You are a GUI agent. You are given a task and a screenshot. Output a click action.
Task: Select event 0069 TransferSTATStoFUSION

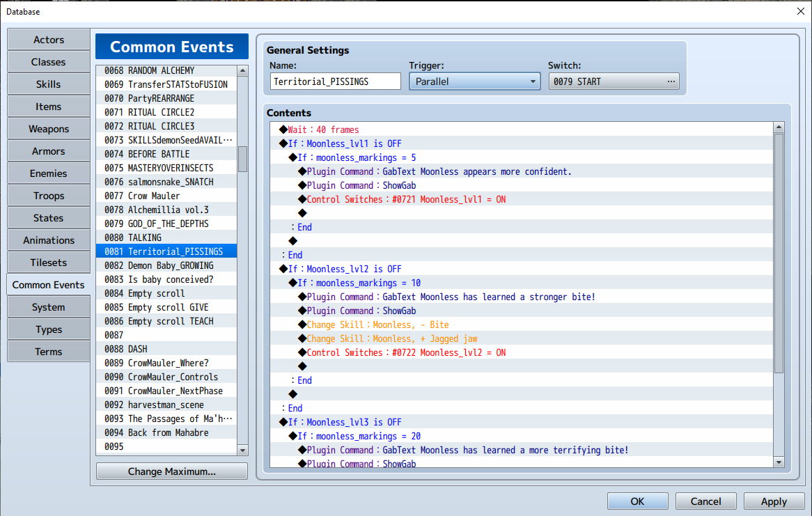[166, 84]
